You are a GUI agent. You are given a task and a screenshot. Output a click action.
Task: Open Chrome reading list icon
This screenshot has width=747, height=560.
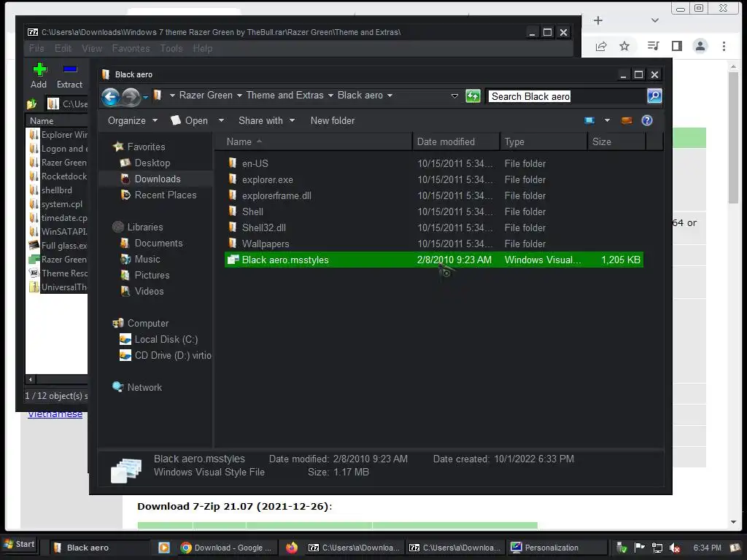(653, 46)
